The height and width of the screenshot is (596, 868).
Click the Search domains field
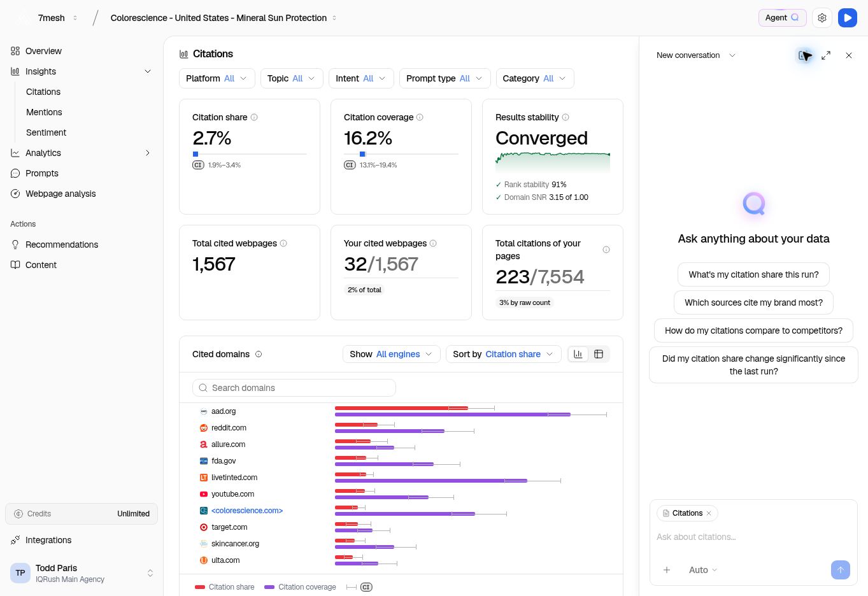[x=294, y=388]
